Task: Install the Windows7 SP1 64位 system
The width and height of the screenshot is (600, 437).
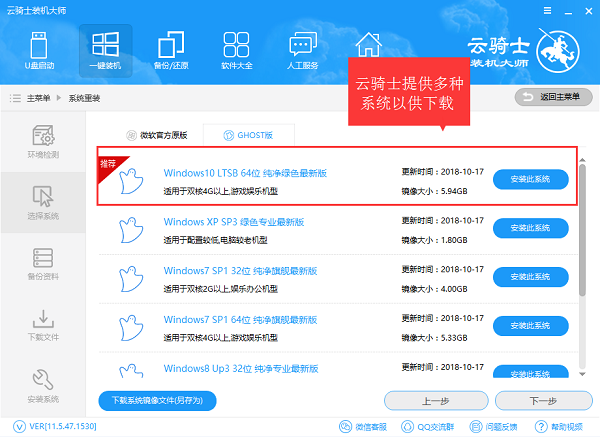Action: point(530,326)
